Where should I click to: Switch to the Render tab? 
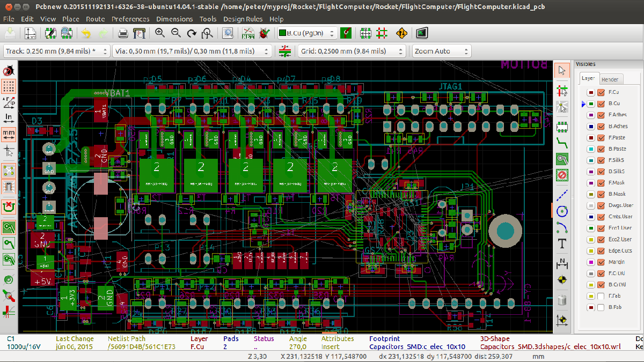pyautogui.click(x=610, y=79)
